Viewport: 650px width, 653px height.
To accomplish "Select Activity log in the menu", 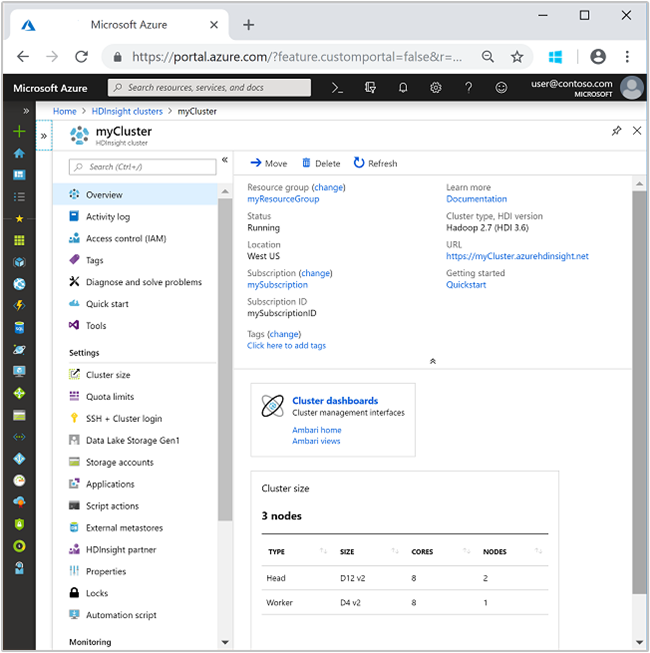I will coord(107,217).
